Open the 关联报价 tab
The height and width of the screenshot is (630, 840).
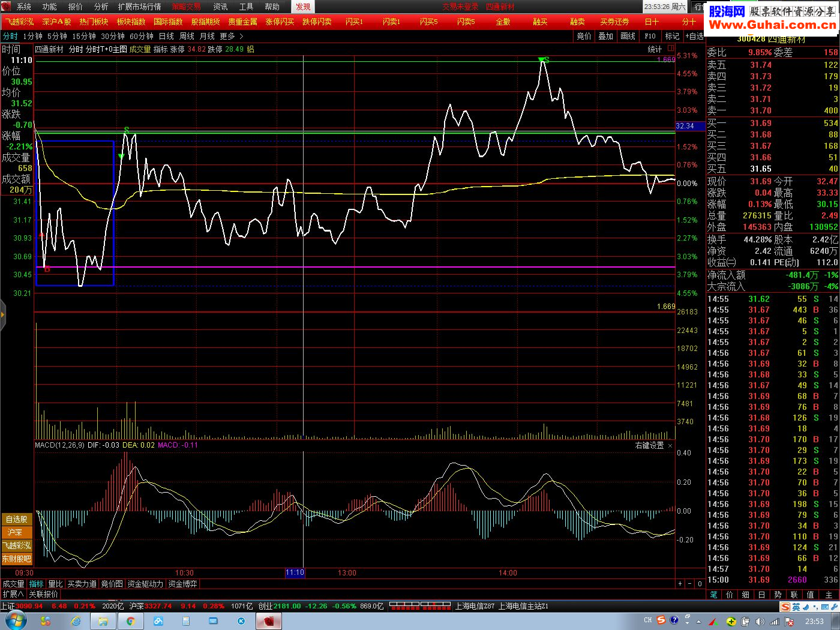(x=44, y=595)
